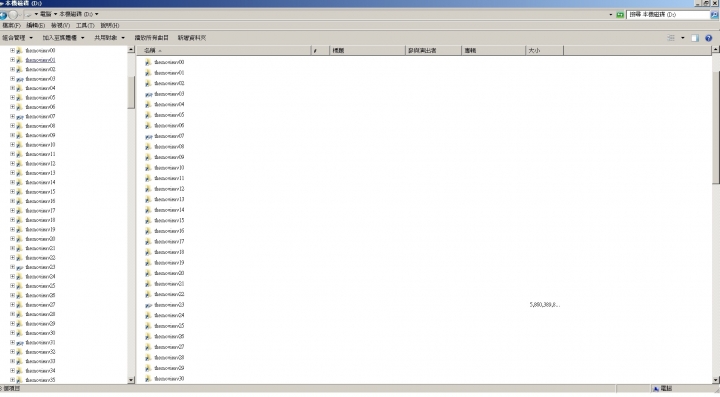Click folder icon of item ending 12 in file list

[148, 189]
